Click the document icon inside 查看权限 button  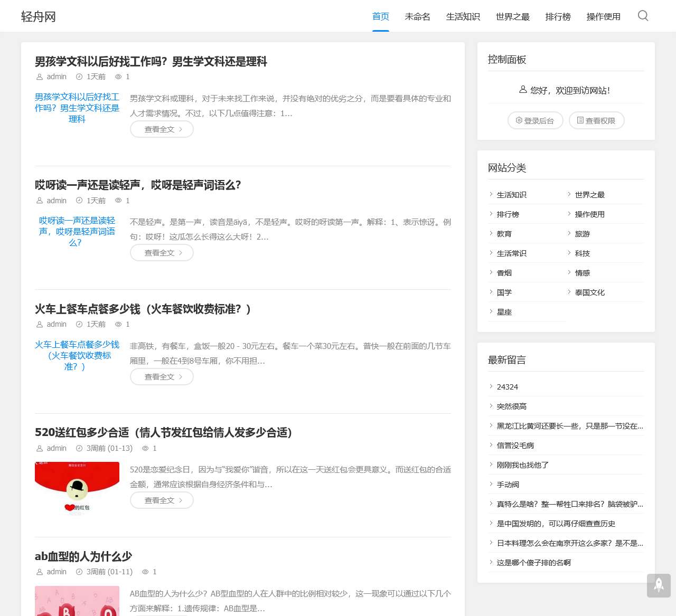pos(579,120)
